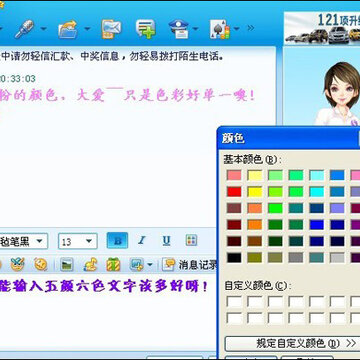Screen dimensions: 360x360
Task: Choose the bright cyan color swatch
Action: [317, 192]
